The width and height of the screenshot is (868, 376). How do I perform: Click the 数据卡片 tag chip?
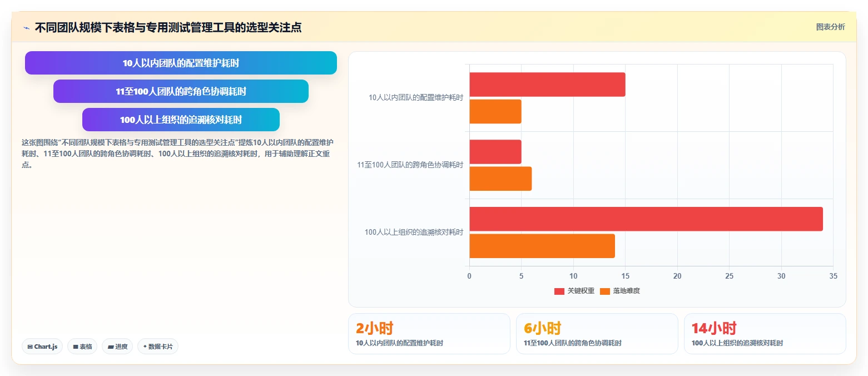tap(158, 347)
